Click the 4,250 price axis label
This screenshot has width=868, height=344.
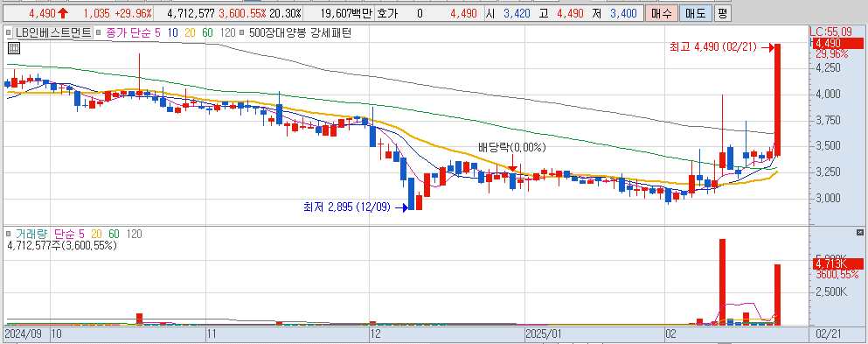(x=827, y=68)
